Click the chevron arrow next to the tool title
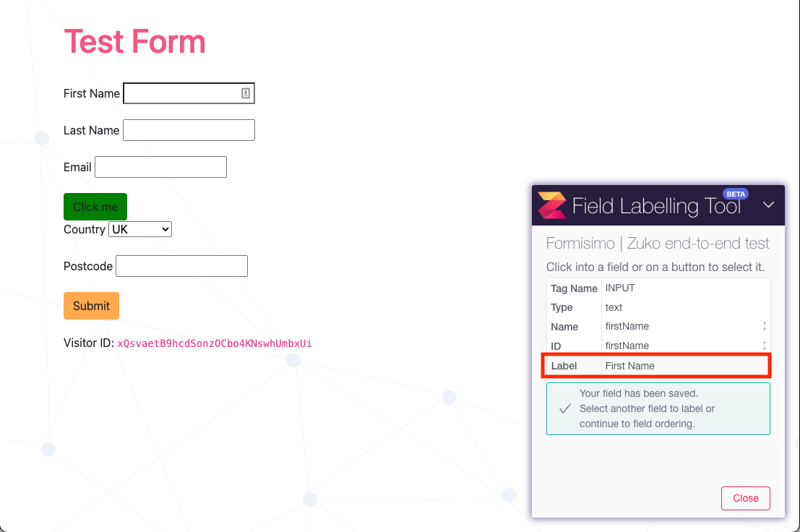The width and height of the screenshot is (800, 532). point(768,205)
